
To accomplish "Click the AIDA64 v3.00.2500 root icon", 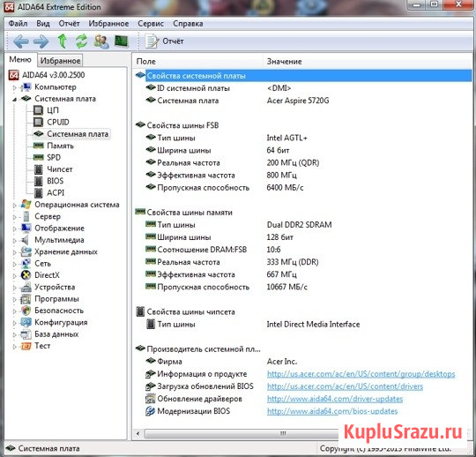I will [13, 75].
